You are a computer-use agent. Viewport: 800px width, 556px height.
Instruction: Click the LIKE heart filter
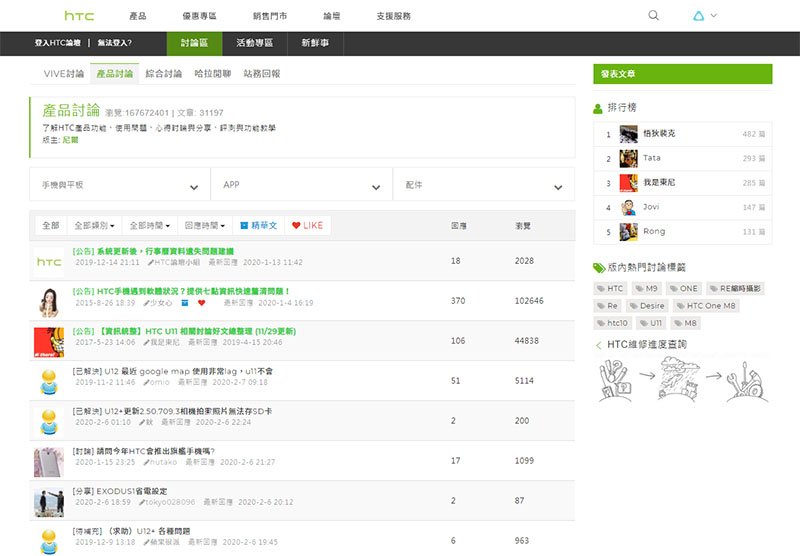[x=308, y=225]
